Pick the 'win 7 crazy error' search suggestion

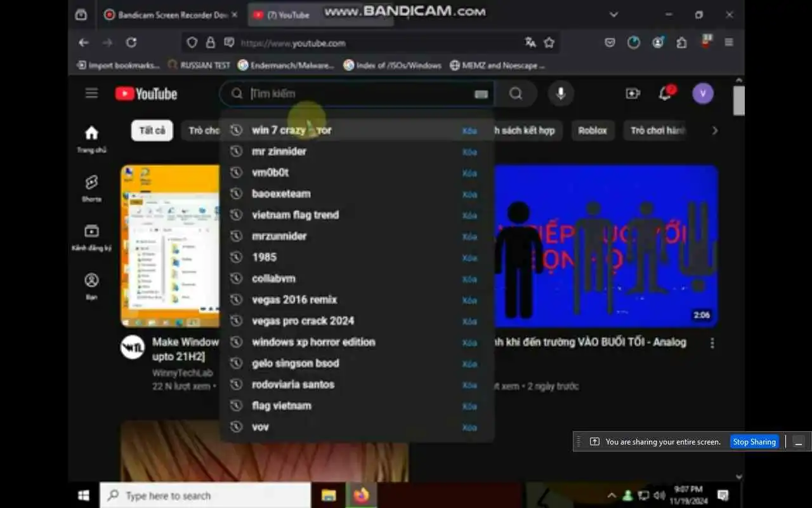[x=357, y=130]
